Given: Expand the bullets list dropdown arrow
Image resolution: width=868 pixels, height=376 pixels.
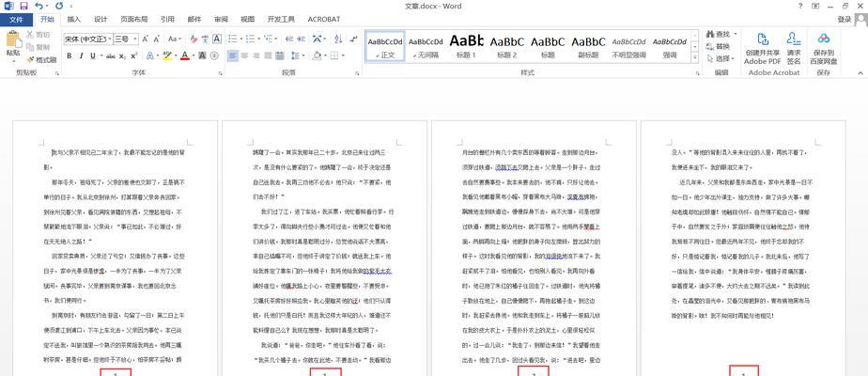Looking at the screenshot, I should pyautogui.click(x=242, y=39).
